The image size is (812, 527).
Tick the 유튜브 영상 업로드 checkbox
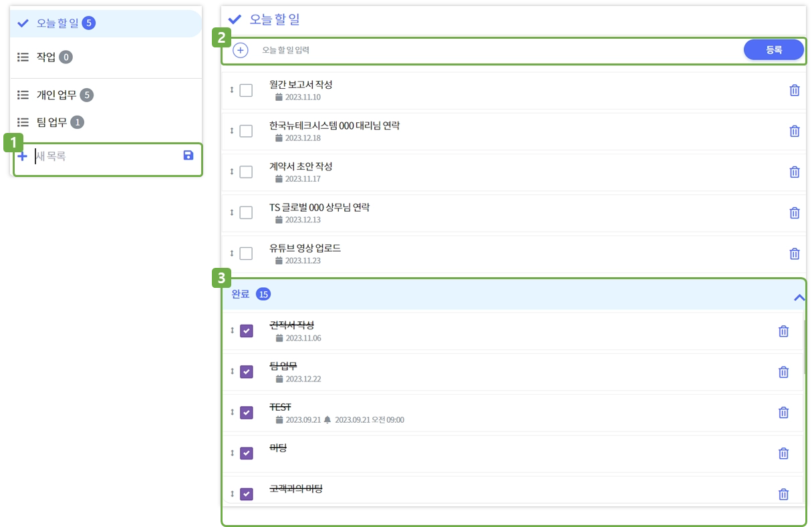[x=246, y=253]
